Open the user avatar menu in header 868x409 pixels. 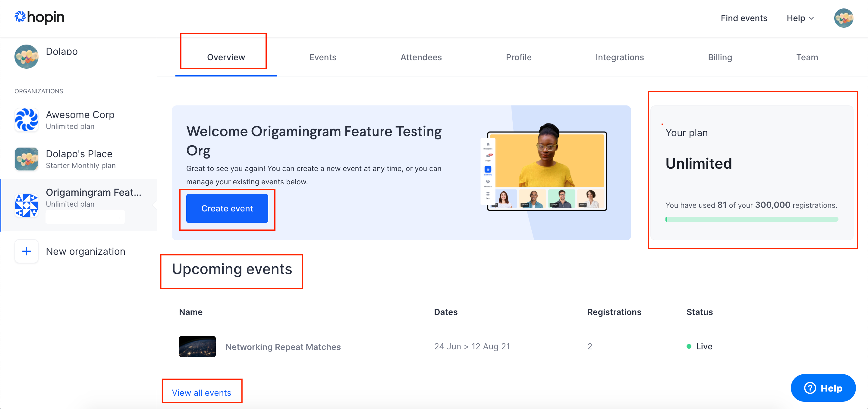click(x=843, y=18)
